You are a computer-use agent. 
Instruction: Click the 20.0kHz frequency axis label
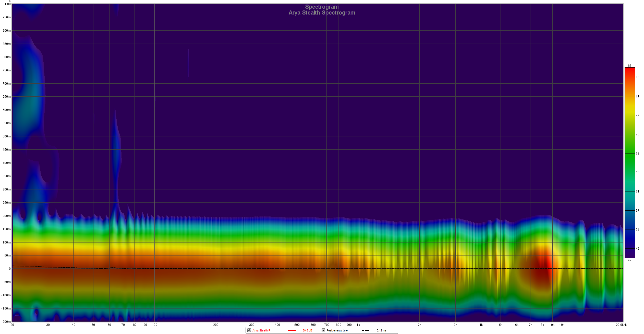[x=621, y=325]
